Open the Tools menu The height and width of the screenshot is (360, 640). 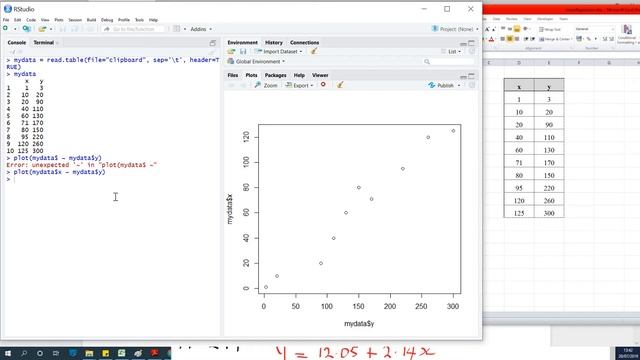[139, 20]
